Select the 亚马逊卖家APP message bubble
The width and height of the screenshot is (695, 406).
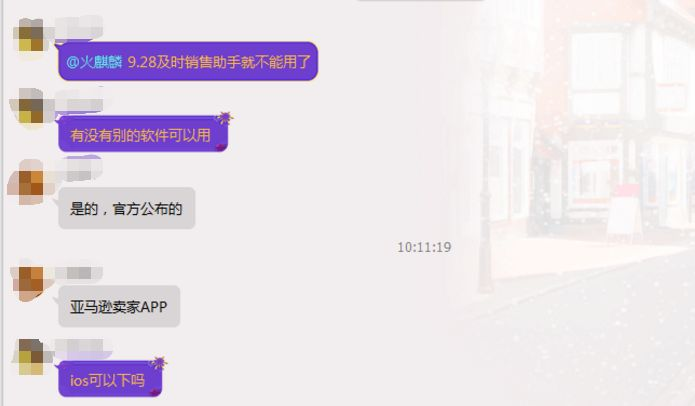[x=119, y=306]
